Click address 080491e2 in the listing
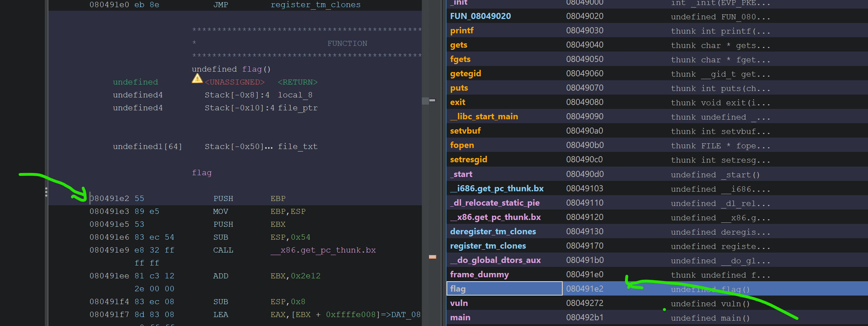This screenshot has width=868, height=326. 110,198
